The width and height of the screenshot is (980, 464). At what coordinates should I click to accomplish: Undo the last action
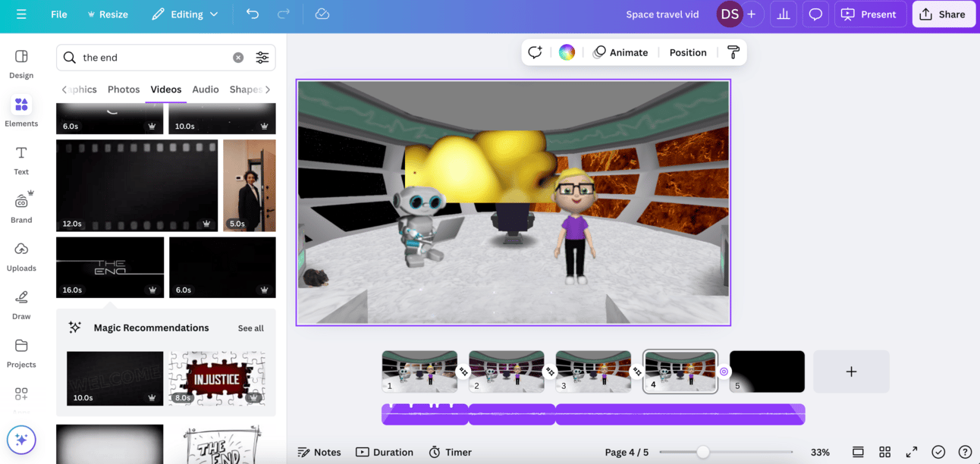tap(253, 14)
